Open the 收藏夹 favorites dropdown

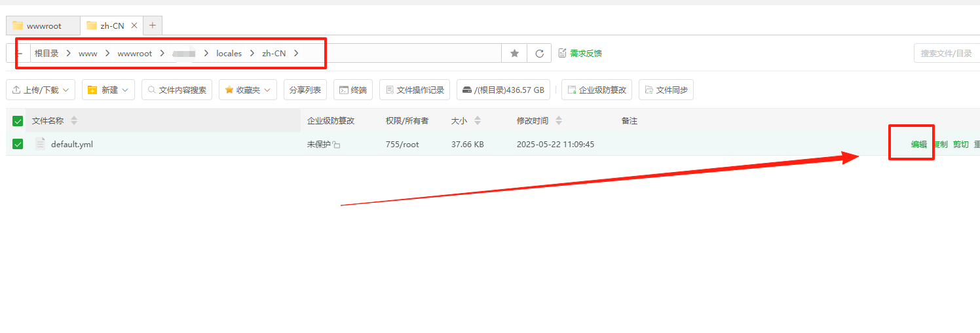(248, 90)
